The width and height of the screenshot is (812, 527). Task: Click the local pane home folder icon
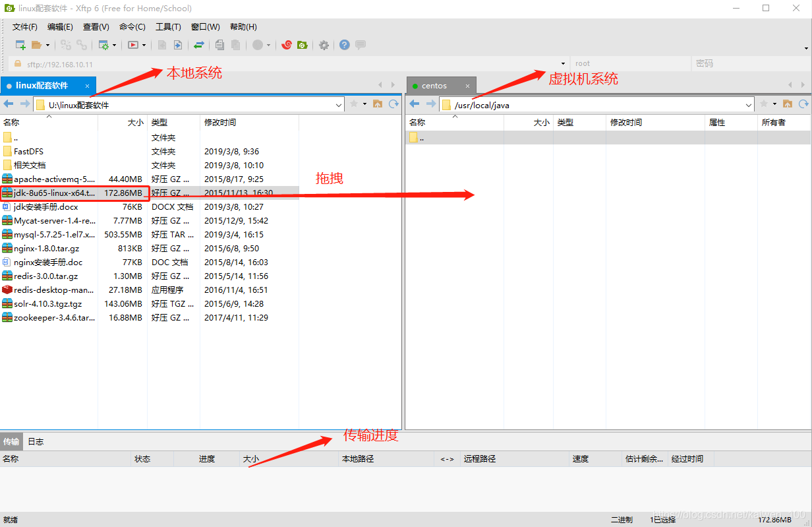pyautogui.click(x=378, y=104)
